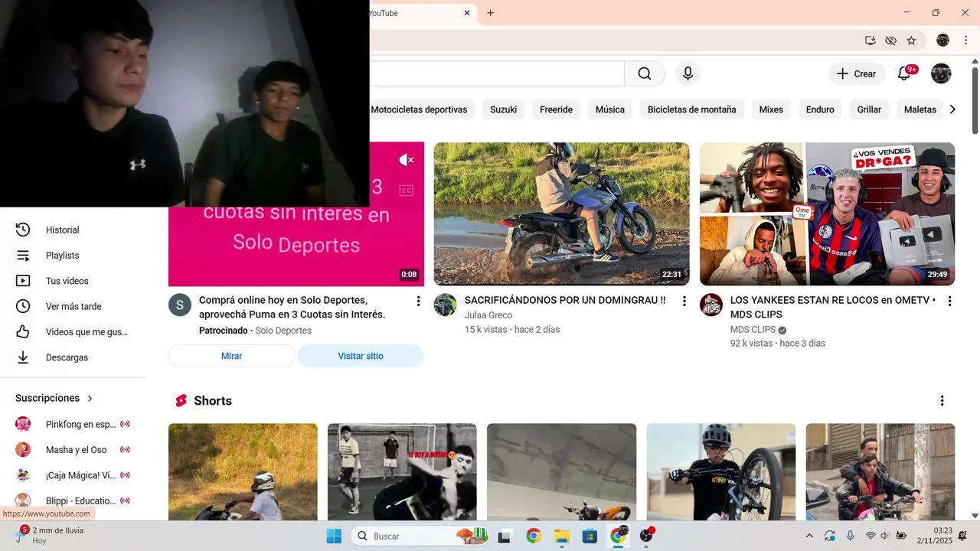Image resolution: width=980 pixels, height=551 pixels.
Task: Open the BMX wheelie kid Short
Action: tap(721, 471)
